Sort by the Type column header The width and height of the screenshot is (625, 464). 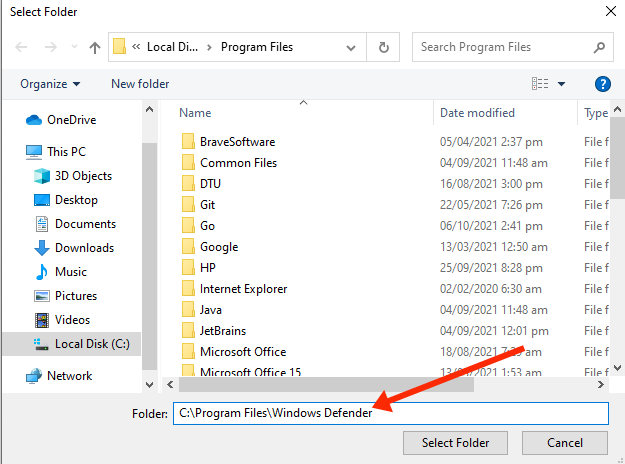(x=596, y=113)
